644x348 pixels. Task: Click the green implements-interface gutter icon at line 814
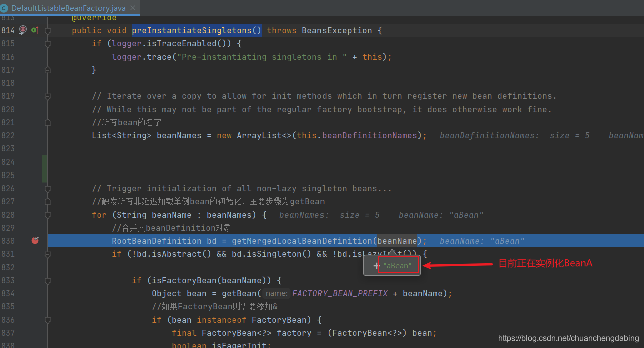pyautogui.click(x=35, y=30)
